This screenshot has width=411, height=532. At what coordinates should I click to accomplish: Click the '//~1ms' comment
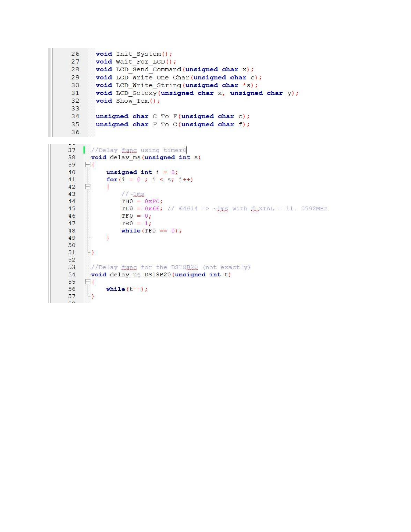click(x=133, y=194)
